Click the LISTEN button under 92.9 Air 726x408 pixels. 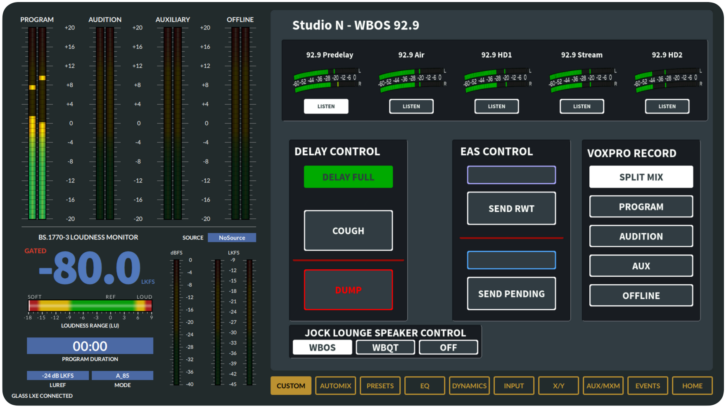[411, 106]
